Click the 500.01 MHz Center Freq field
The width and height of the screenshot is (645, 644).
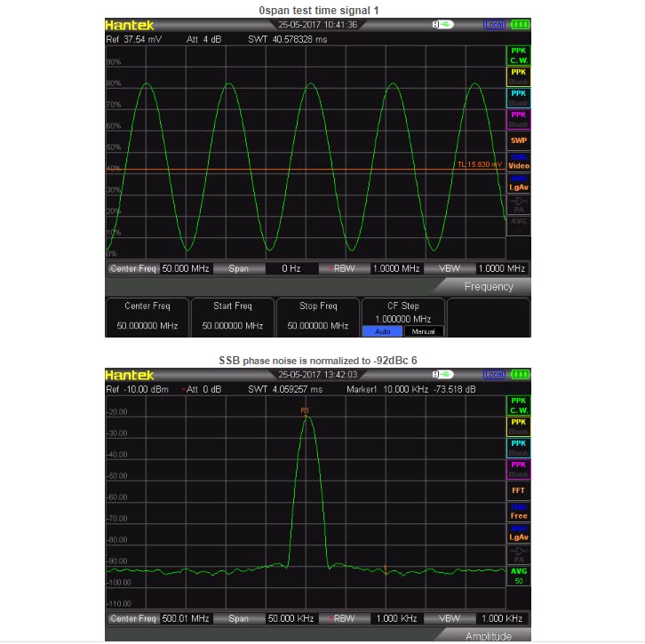[x=185, y=618]
